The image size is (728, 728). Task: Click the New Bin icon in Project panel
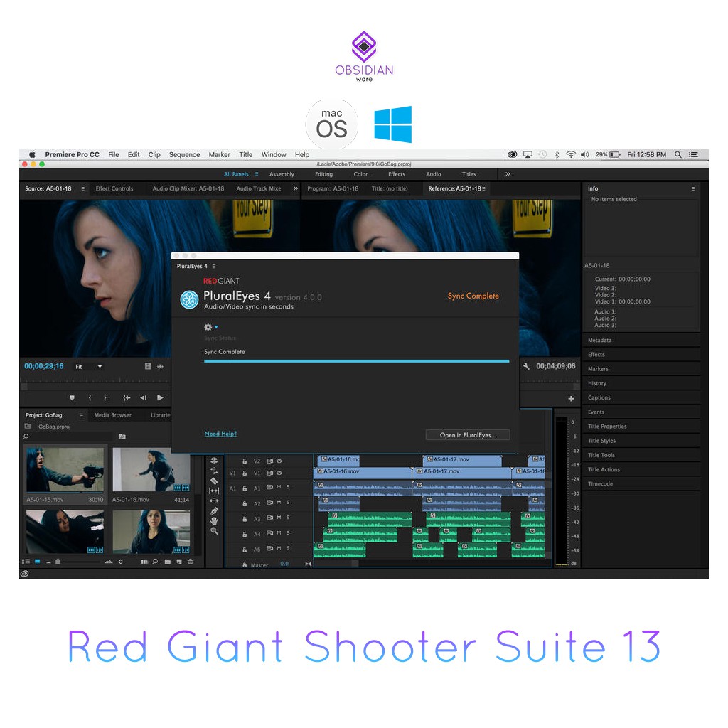pyautogui.click(x=168, y=562)
